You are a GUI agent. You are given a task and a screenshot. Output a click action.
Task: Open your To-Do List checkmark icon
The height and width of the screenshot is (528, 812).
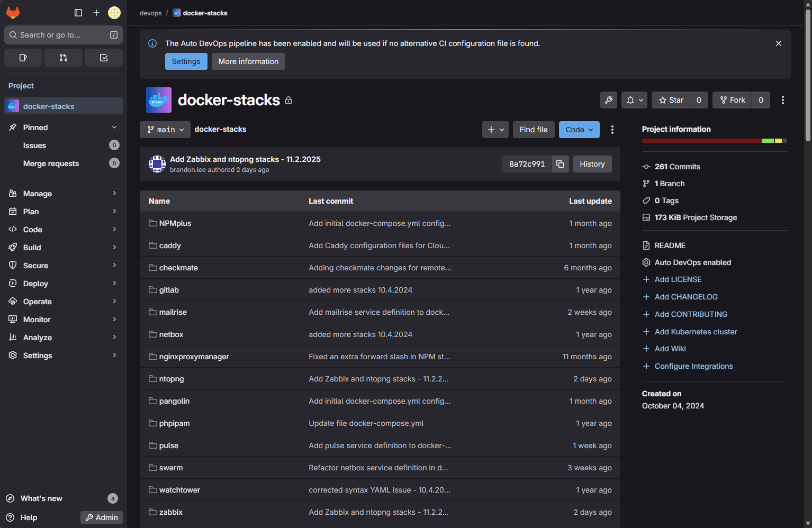coord(103,57)
